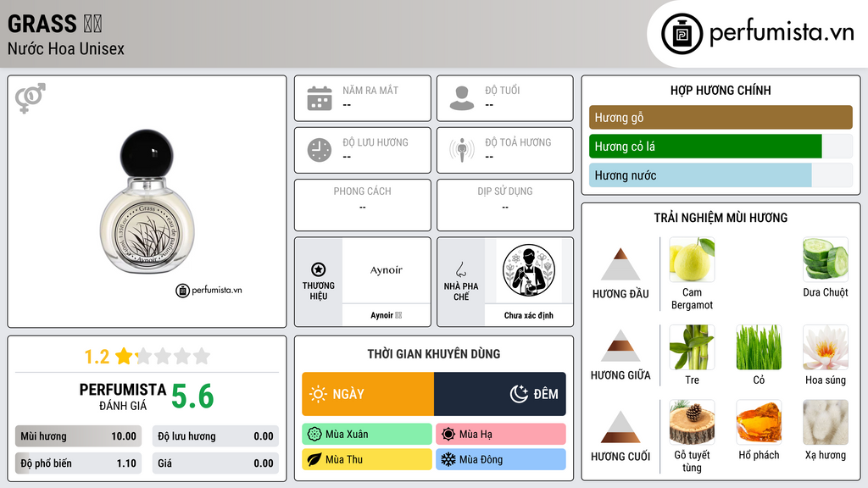This screenshot has width=868, height=488.
Task: Click the Giá 0.00 score field
Action: point(215,463)
